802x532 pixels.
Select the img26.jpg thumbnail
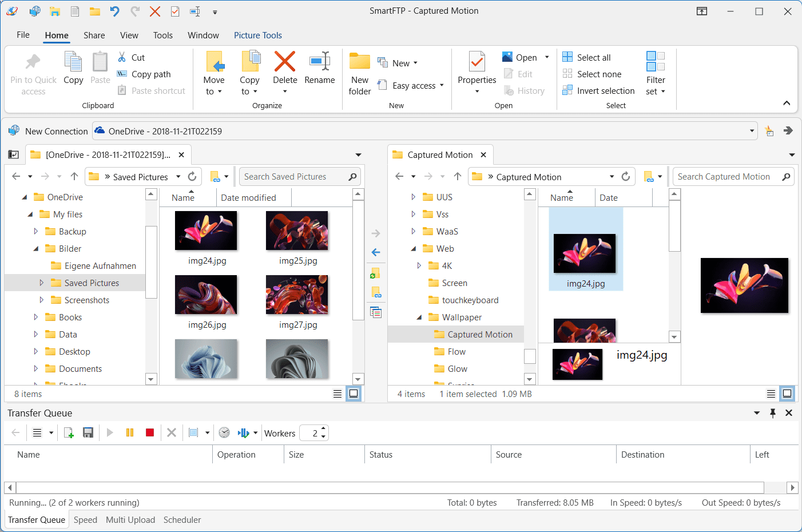point(206,295)
